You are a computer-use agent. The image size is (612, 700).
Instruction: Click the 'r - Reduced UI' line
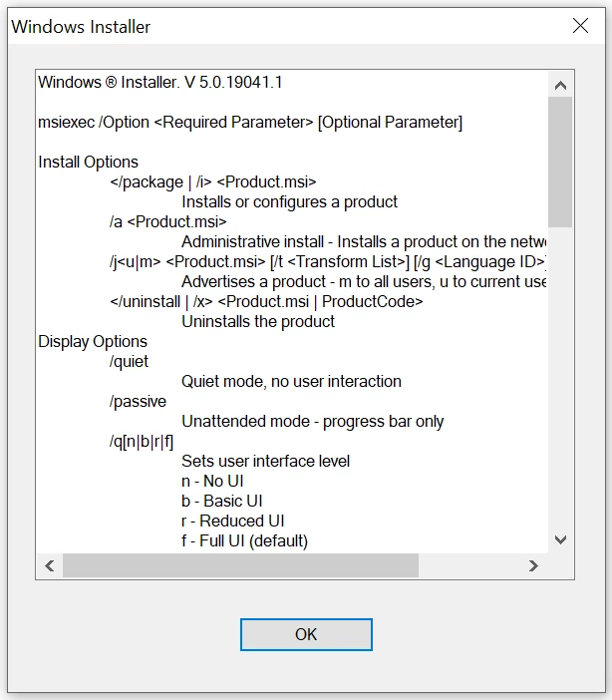coord(232,521)
